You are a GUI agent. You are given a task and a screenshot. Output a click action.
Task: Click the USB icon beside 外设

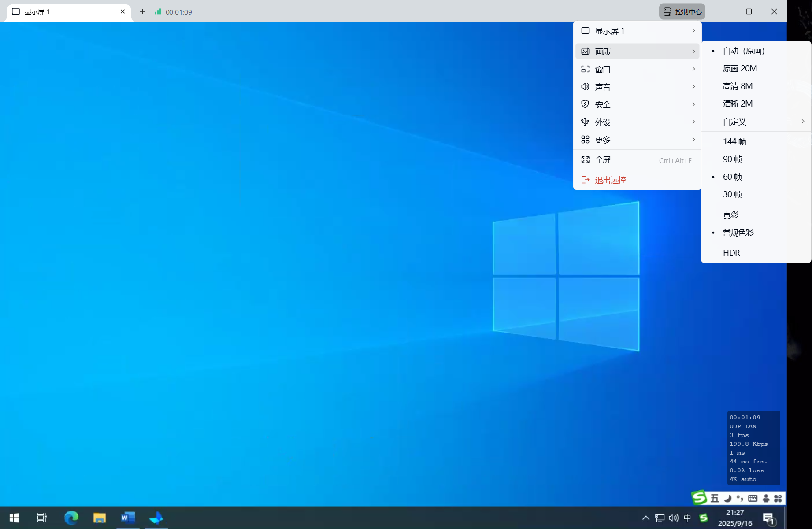(585, 122)
